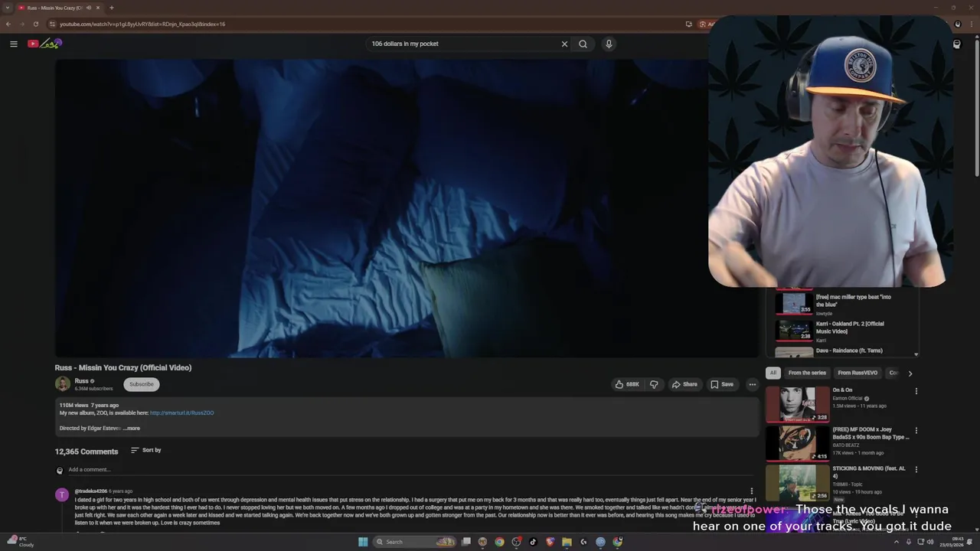Open the smarturl.it/RussZOO link
The image size is (980, 551).
181,413
